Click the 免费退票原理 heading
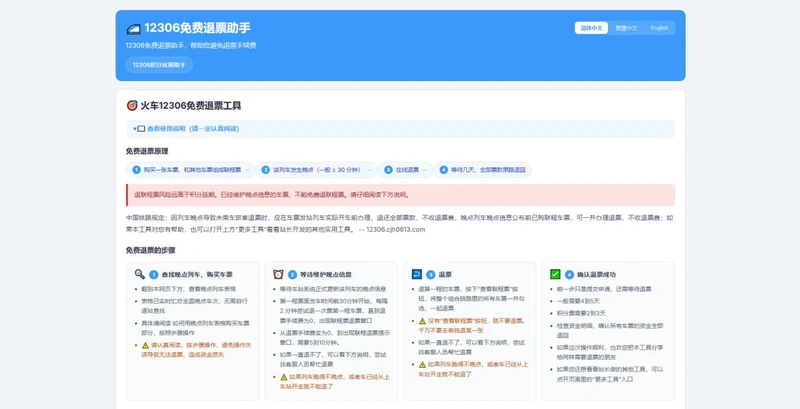Screen dimensions: 800x409 click(x=147, y=151)
